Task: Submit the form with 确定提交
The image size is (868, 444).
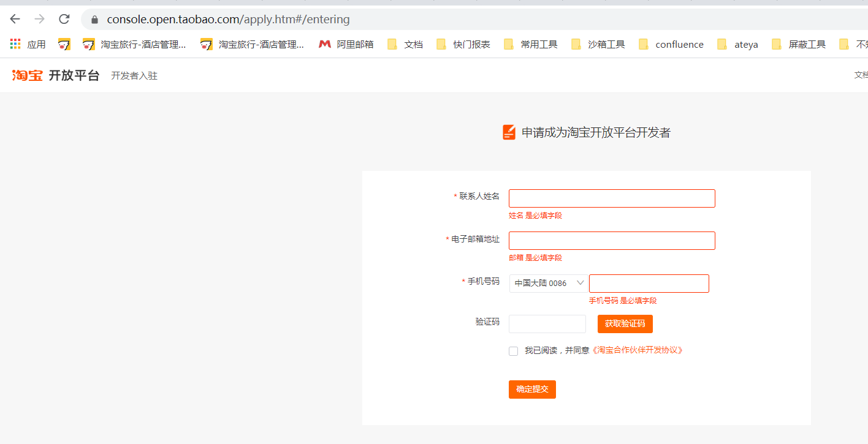Action: pos(532,389)
